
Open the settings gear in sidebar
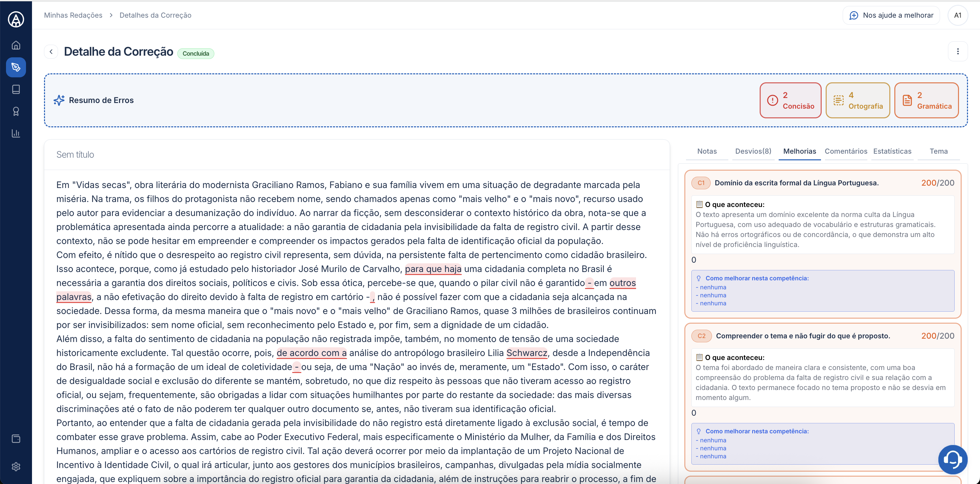tap(16, 466)
